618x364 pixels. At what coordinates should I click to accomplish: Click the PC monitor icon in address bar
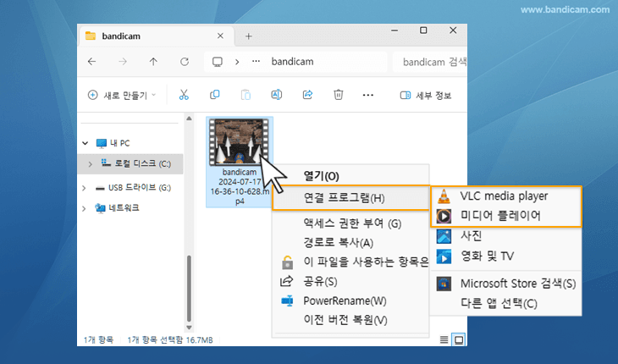218,62
